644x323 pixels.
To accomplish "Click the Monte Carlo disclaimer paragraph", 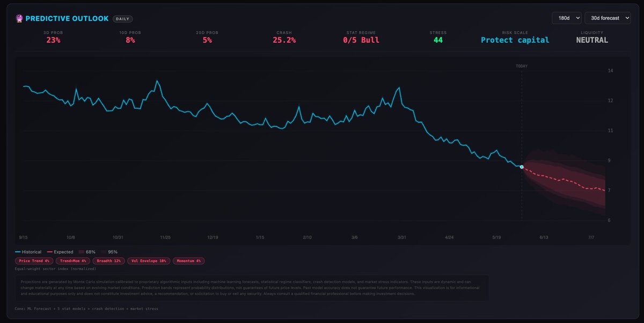I will (251, 288).
